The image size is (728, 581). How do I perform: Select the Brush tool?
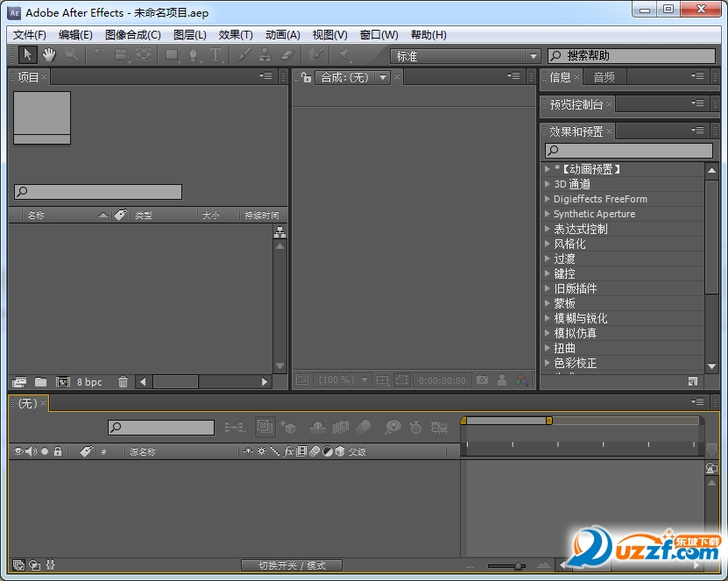(x=244, y=55)
